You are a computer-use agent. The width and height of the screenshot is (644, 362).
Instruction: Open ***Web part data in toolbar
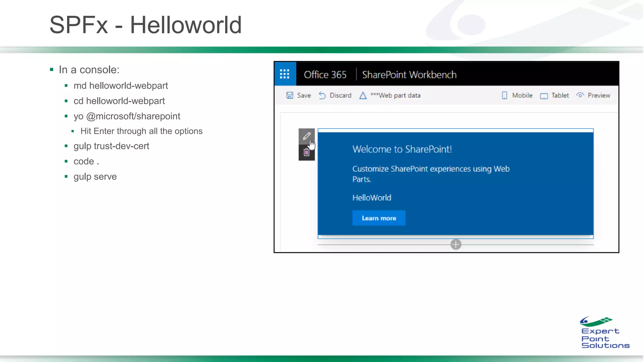coord(395,96)
